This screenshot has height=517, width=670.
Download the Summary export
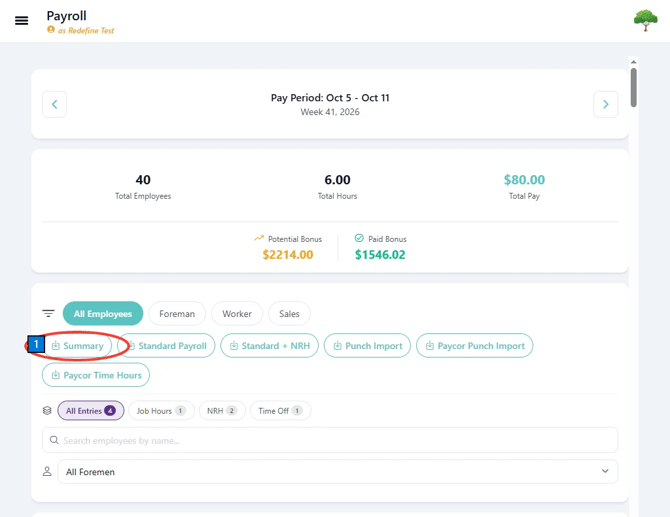[77, 346]
